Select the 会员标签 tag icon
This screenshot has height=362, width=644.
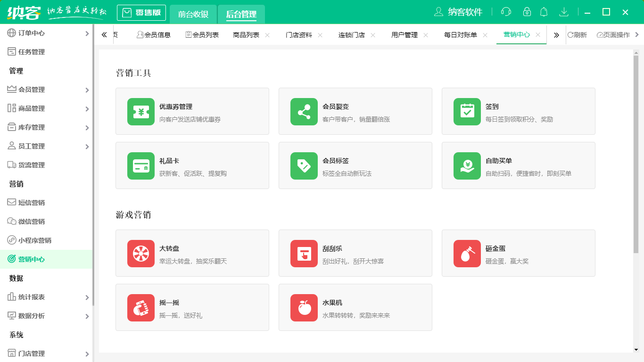click(304, 165)
